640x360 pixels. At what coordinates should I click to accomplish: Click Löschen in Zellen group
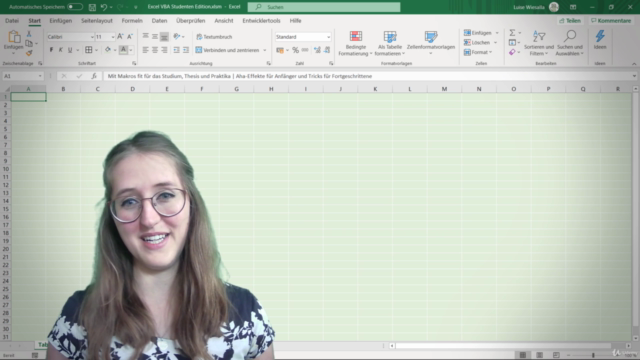click(x=477, y=42)
